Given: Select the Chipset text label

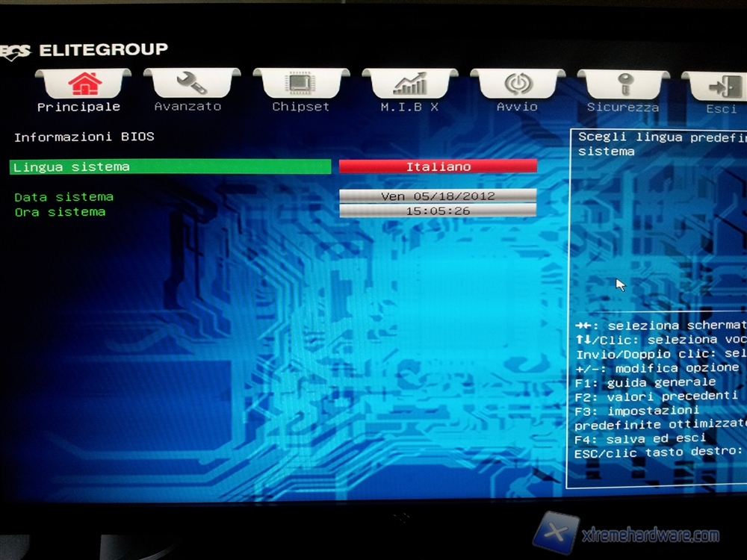Looking at the screenshot, I should 300,107.
